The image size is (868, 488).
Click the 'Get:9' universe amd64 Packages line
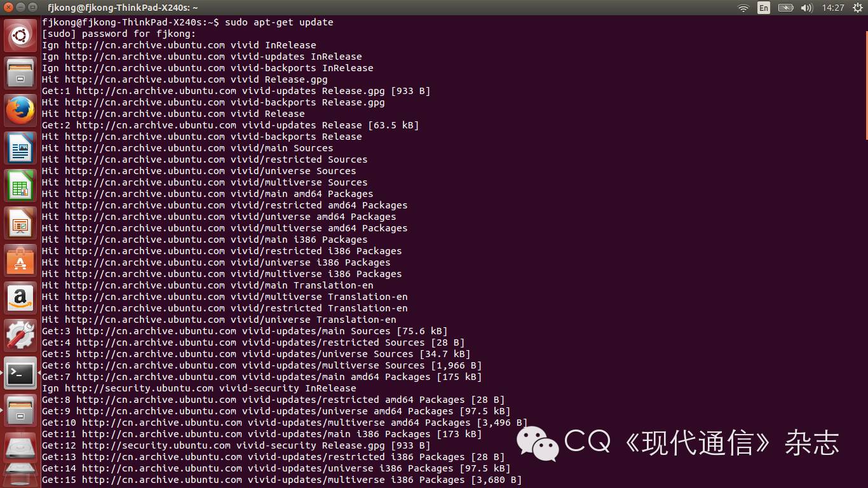[x=276, y=411]
